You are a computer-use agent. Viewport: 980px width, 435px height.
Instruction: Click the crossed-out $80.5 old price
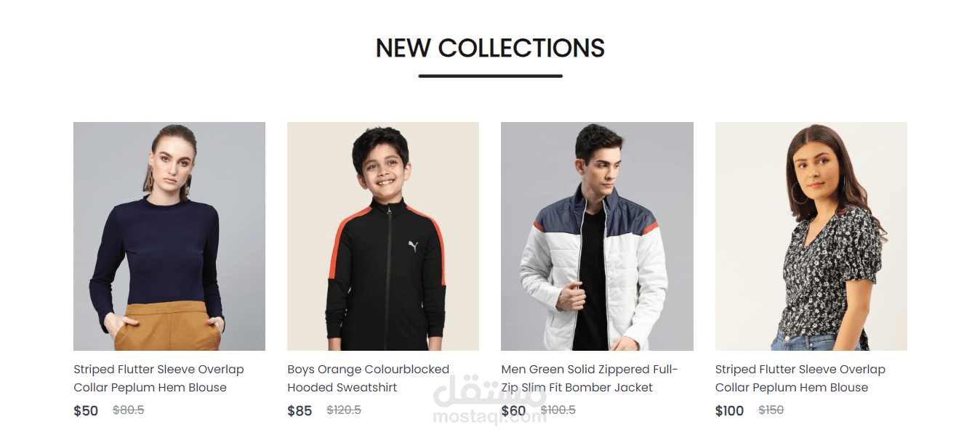129,410
